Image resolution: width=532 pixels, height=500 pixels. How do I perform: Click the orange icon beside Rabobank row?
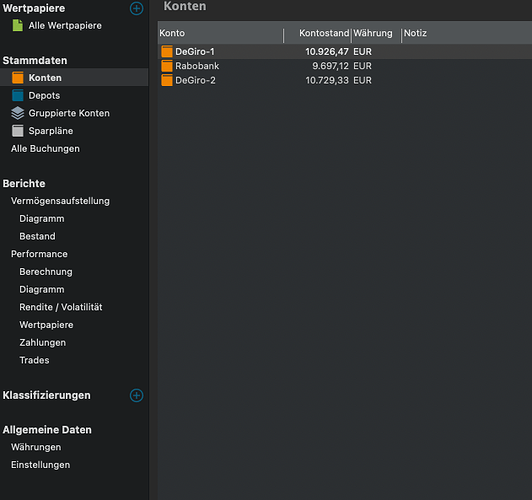(167, 66)
